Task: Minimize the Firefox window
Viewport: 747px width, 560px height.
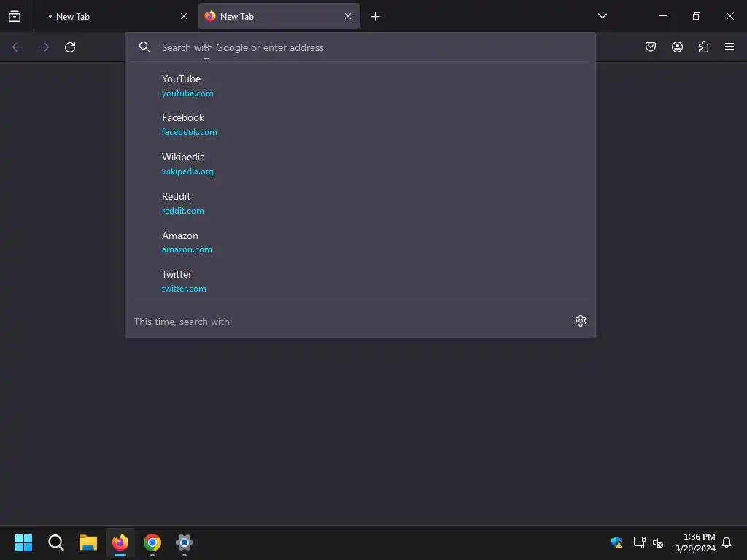Action: [x=662, y=16]
